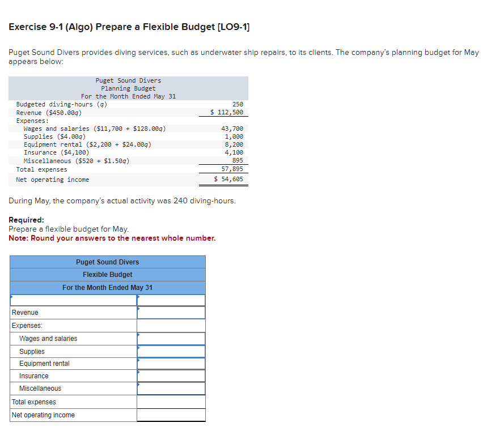Screen dimensions: 504x444
Task: Click the '8,200' equipment rental value
Action: [234, 145]
